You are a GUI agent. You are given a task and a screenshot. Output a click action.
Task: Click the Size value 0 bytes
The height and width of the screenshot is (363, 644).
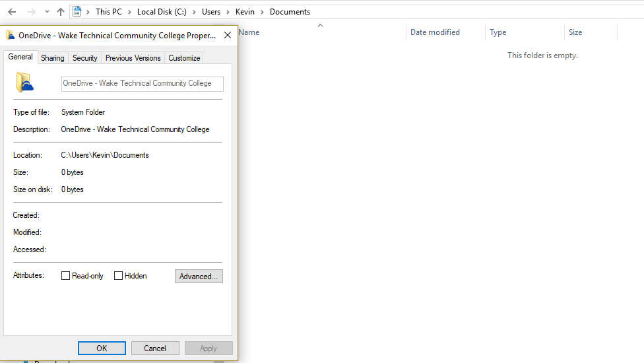(73, 172)
